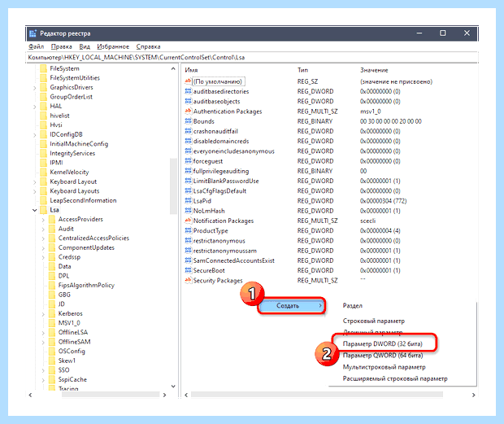This screenshot has height=424, width=504.
Task: Select the KernelVelocity key
Action: point(69,172)
